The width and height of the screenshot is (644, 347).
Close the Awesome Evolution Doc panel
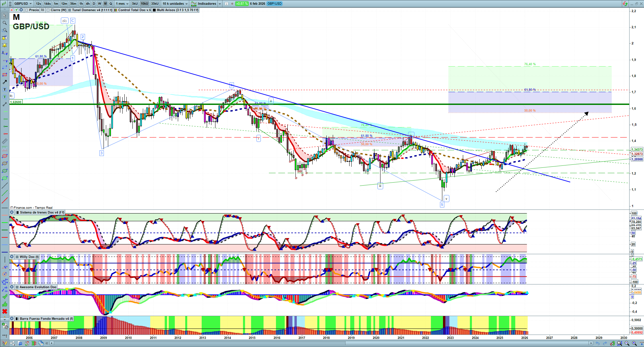12,287
